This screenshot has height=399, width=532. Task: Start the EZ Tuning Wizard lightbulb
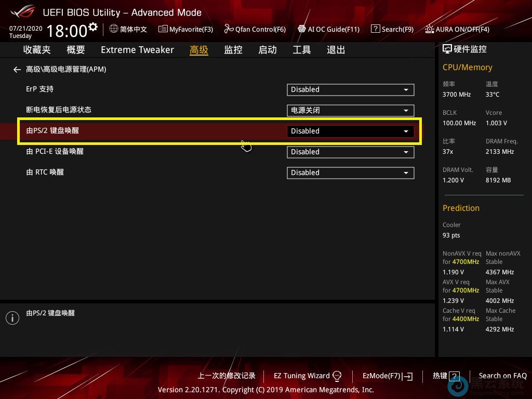tap(337, 376)
